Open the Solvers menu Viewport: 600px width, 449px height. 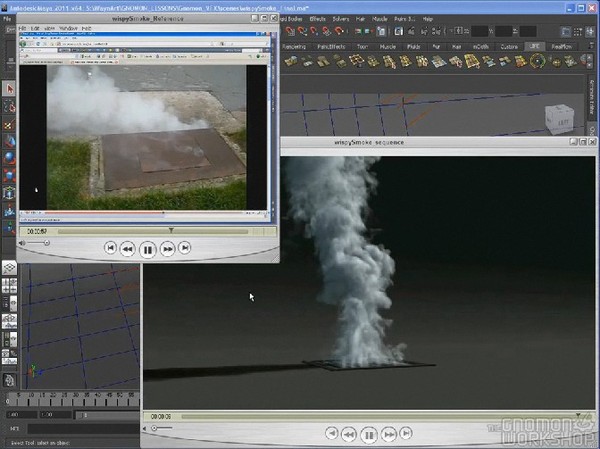pyautogui.click(x=341, y=19)
